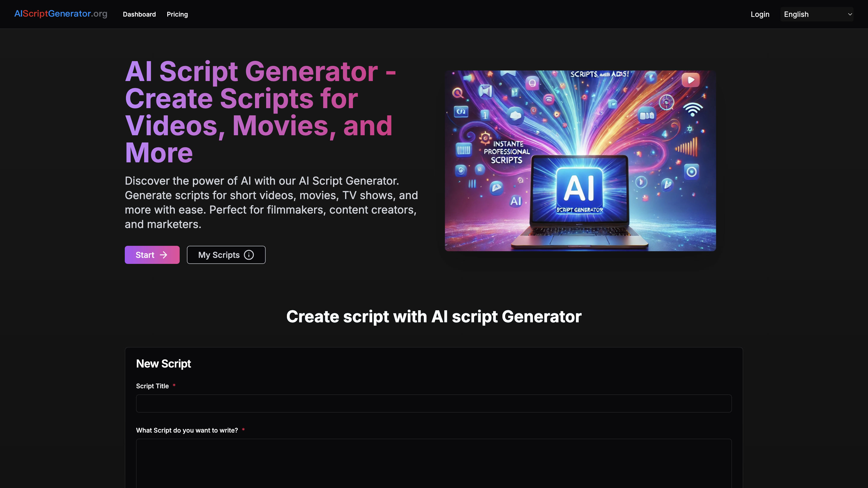The width and height of the screenshot is (868, 488).
Task: Open the Dashboard page
Action: point(139,14)
